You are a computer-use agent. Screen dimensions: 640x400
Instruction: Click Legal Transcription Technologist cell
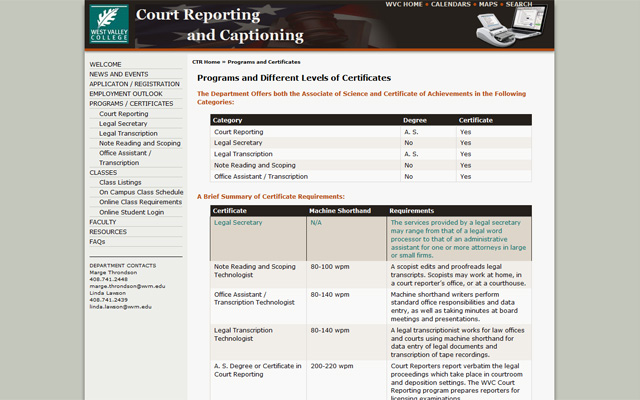[243, 334]
